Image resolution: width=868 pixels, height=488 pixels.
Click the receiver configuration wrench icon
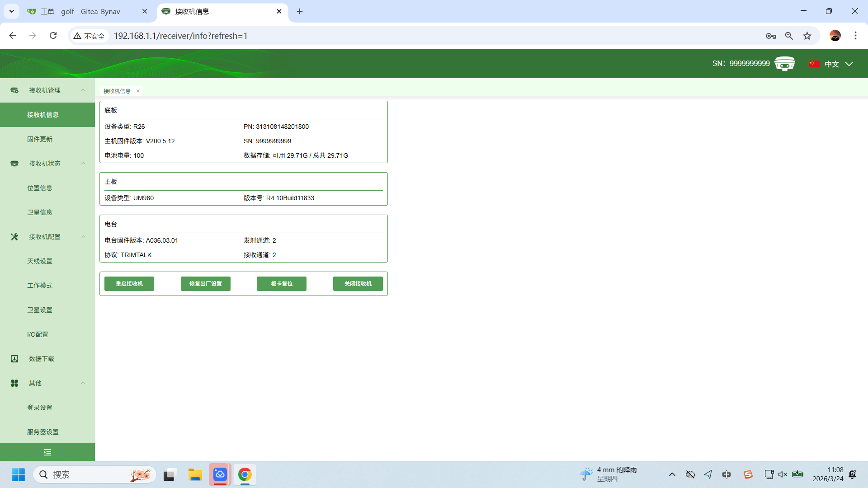click(x=14, y=237)
